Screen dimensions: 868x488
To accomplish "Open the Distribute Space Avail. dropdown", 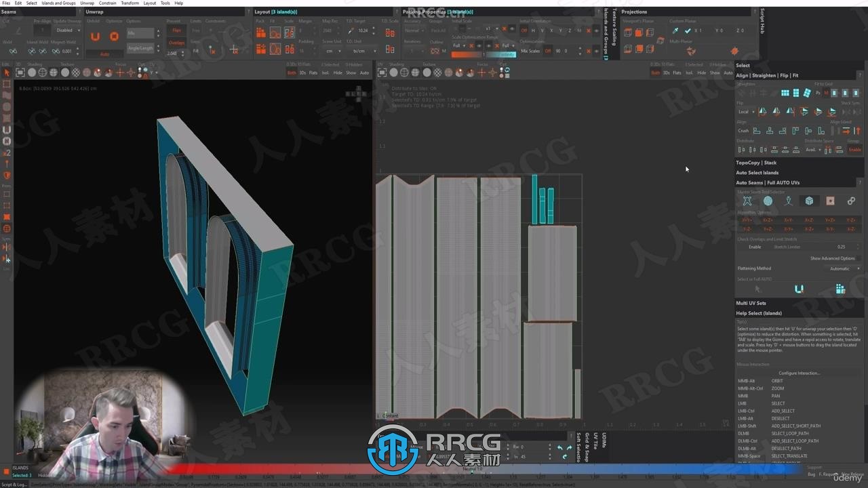I will coord(812,150).
